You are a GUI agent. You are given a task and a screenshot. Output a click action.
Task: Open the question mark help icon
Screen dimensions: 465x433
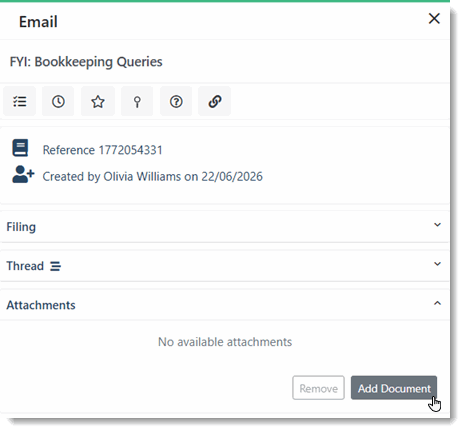click(176, 101)
